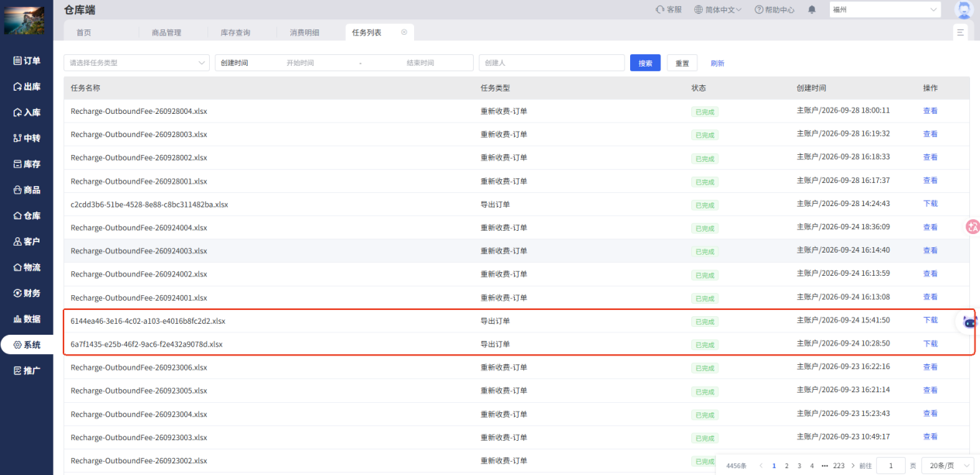
Task: Open the 帮助中心 help center
Action: point(774,9)
